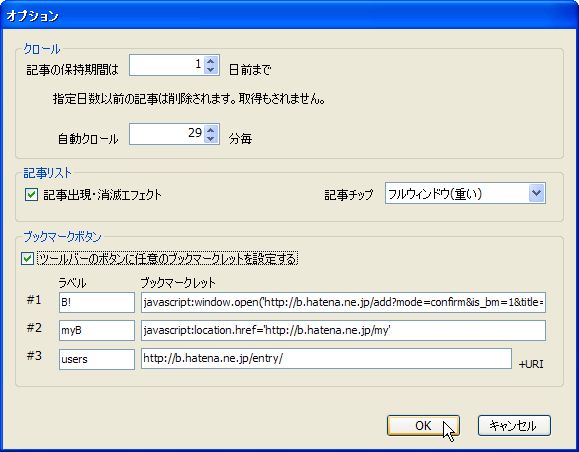Click down arrow of 自動クロール spinner
This screenshot has height=452, width=579.
pyautogui.click(x=211, y=138)
